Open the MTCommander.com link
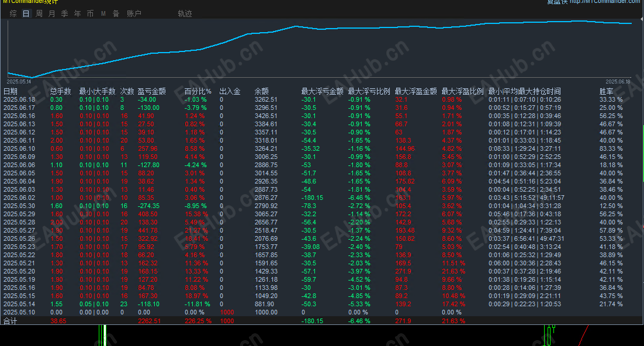The image size is (644, 346). [x=605, y=2]
